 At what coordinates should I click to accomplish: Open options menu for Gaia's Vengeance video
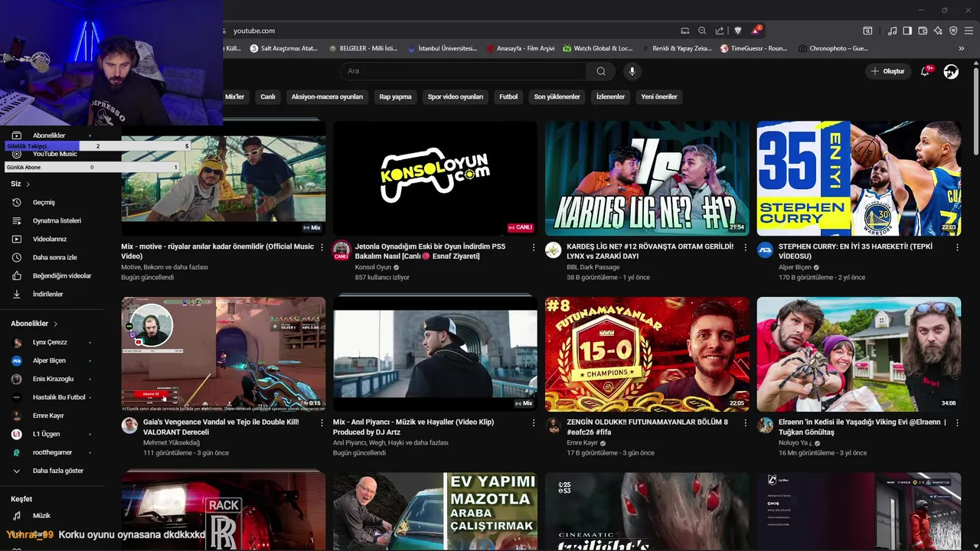322,422
